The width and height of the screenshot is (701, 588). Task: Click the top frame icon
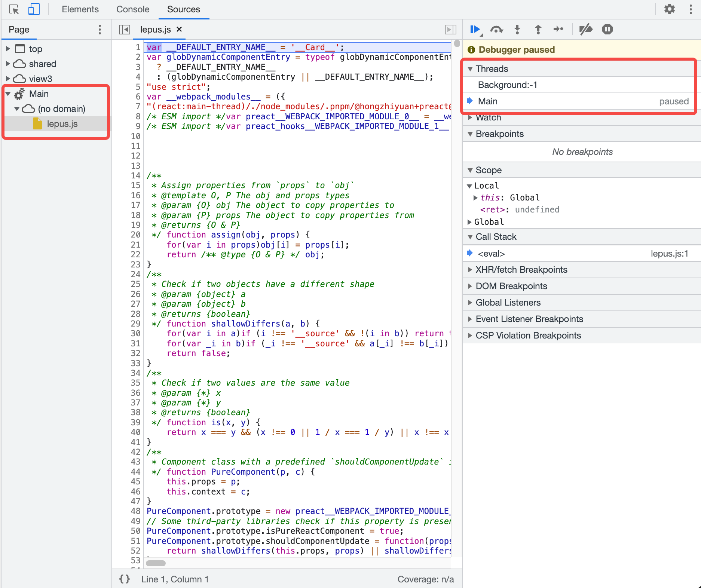pos(20,49)
